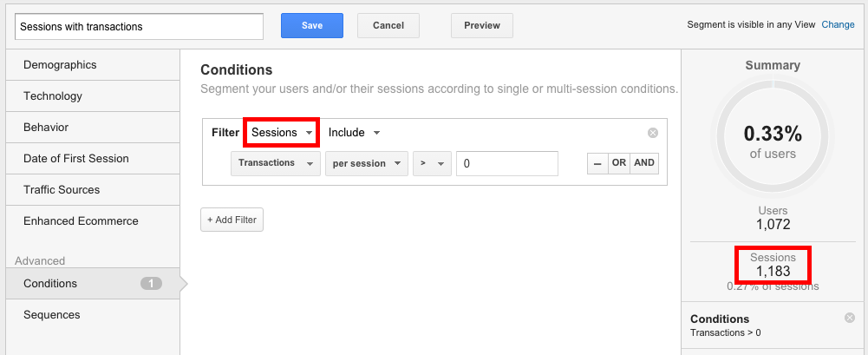Add an OR condition
Image resolution: width=868 pixels, height=355 pixels.
617,163
